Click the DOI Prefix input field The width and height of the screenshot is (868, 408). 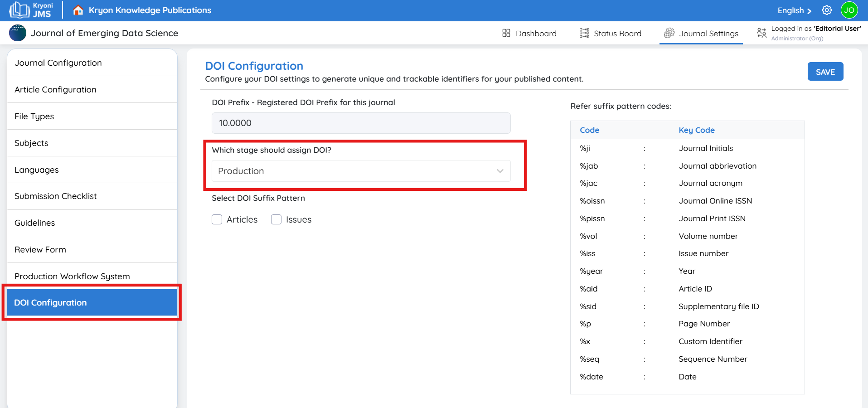(361, 123)
